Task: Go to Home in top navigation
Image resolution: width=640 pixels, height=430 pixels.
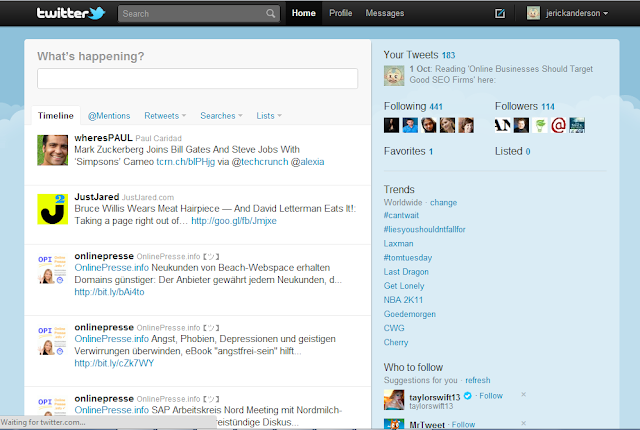Action: tap(304, 13)
